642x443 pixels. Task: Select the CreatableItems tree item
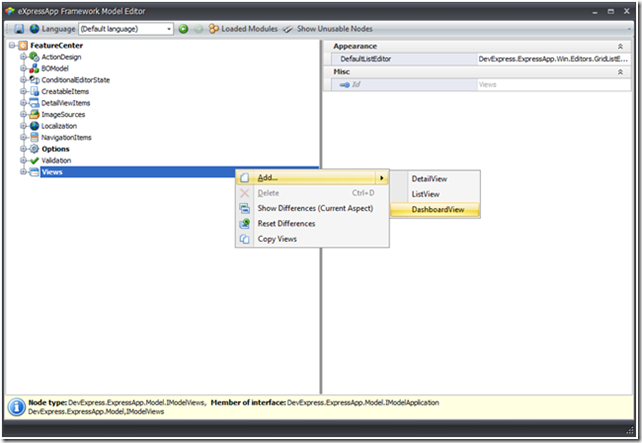click(x=65, y=91)
